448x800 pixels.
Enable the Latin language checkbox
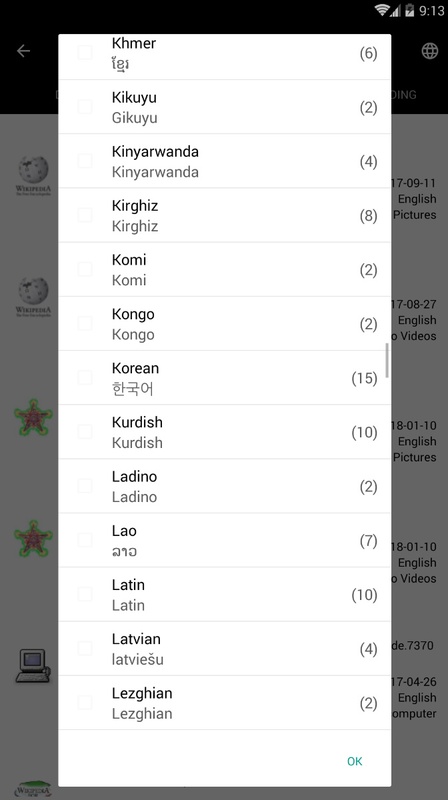click(85, 594)
